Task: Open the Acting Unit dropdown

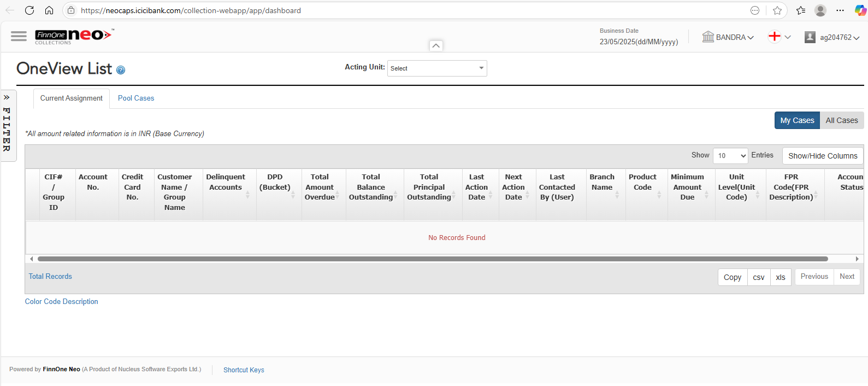Action: pos(437,68)
